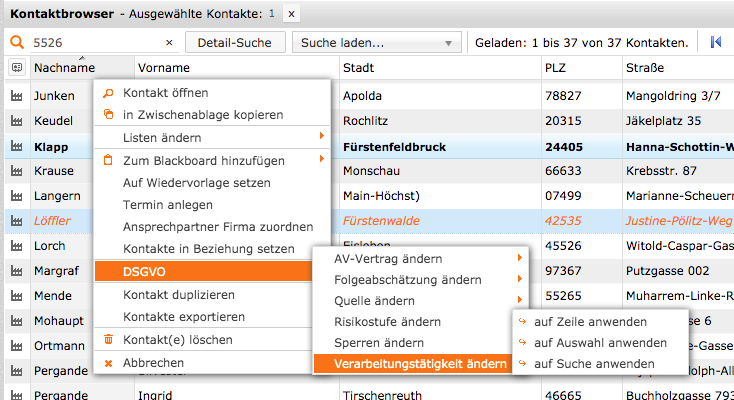Select Sperren ändern in DSGVO submenu
This screenshot has width=734, height=400.
[x=379, y=343]
